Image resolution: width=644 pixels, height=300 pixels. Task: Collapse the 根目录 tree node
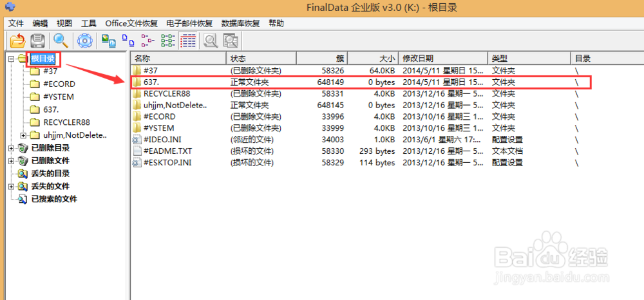coord(11,59)
